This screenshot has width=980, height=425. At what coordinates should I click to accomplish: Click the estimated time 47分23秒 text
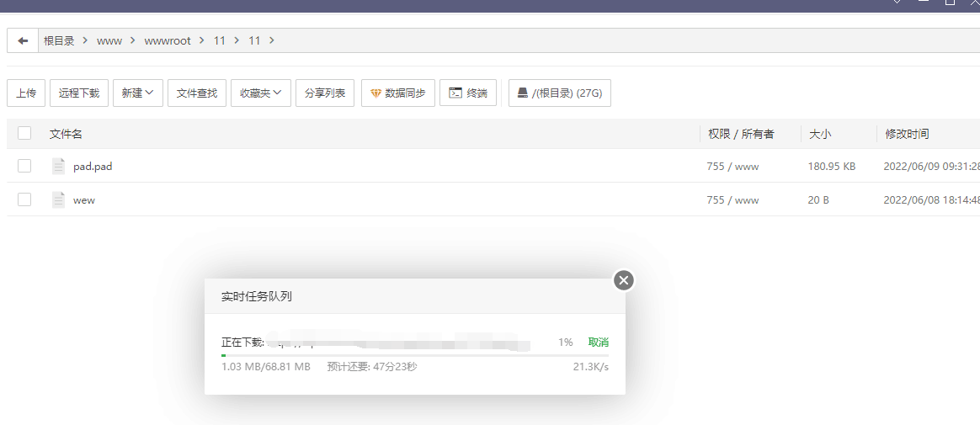(x=393, y=367)
